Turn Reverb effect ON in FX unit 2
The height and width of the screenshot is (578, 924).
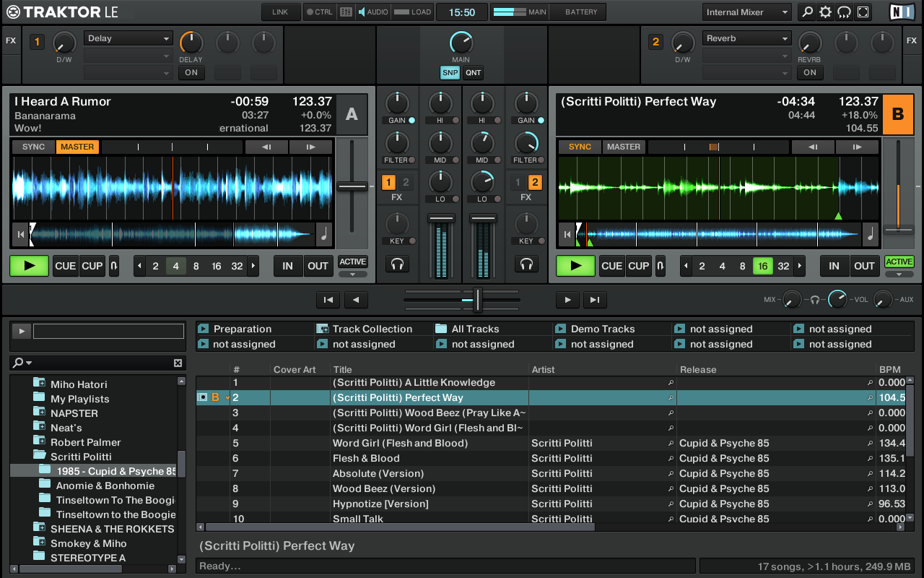click(x=810, y=72)
